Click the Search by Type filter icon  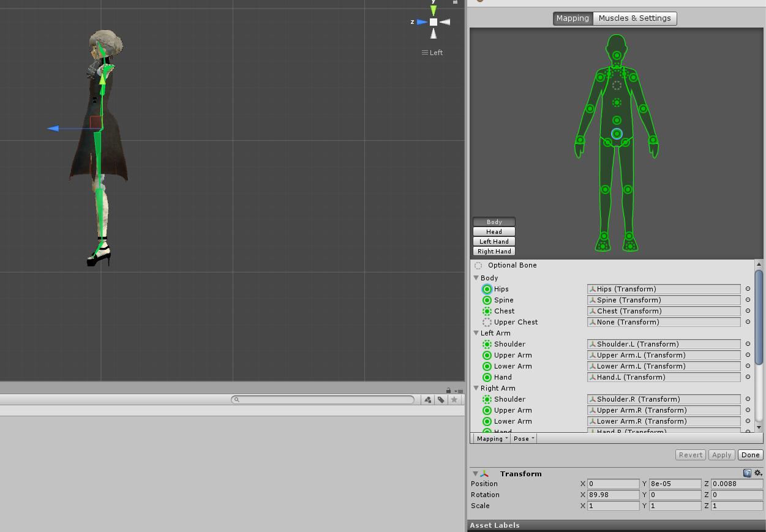tap(427, 400)
